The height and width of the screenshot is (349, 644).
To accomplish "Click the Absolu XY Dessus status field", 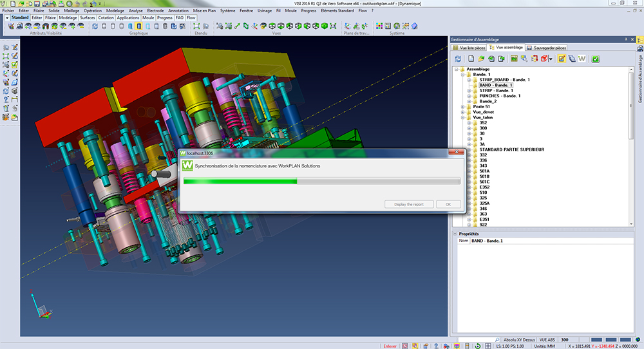I will pyautogui.click(x=519, y=340).
